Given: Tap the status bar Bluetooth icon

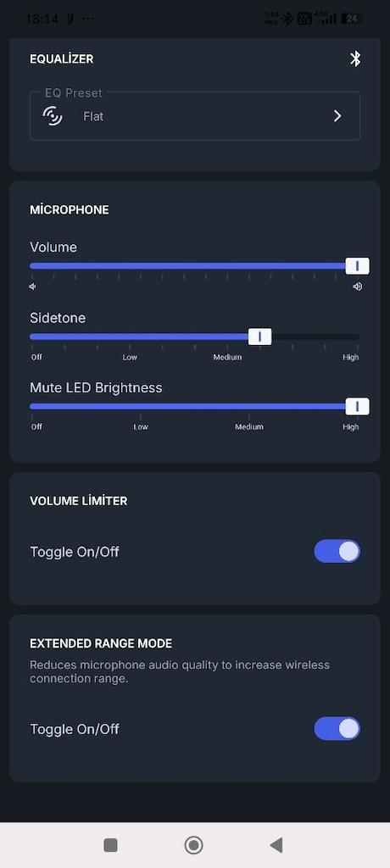Looking at the screenshot, I should [x=287, y=19].
